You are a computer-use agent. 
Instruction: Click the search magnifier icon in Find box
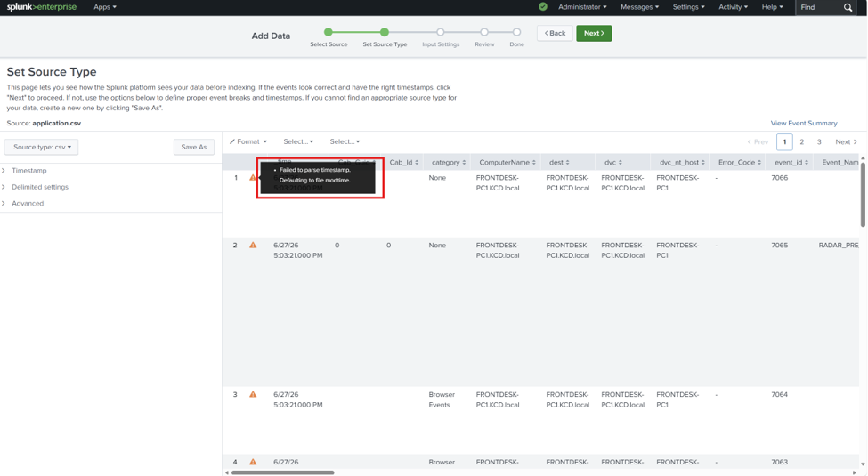tap(848, 7)
